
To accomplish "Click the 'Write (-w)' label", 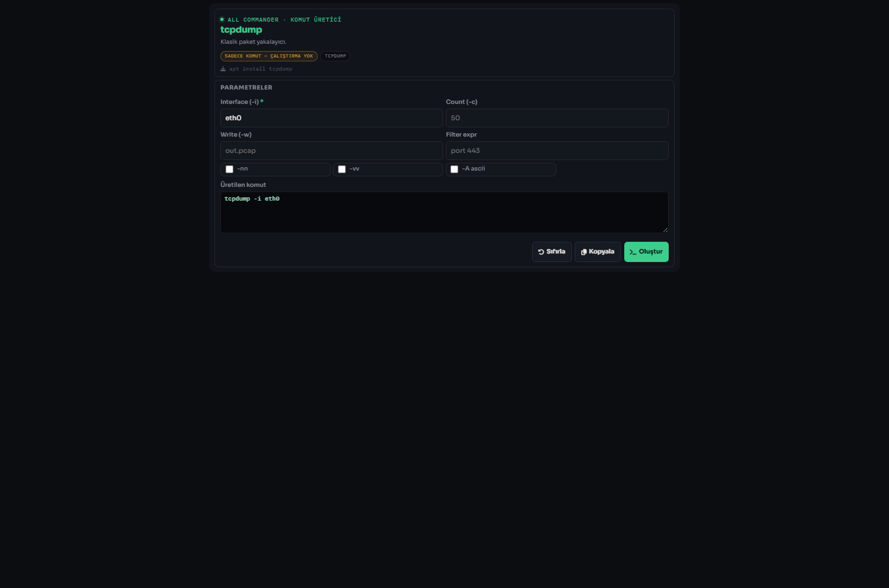I will point(236,135).
